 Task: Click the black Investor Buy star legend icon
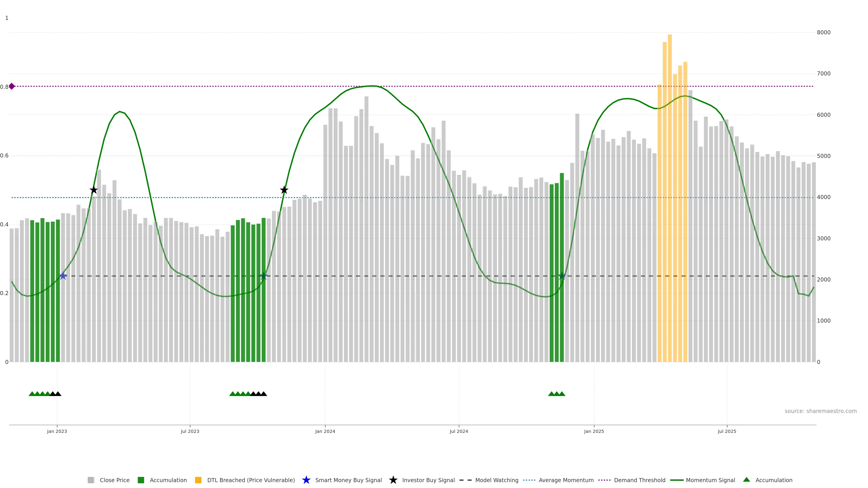[x=393, y=480]
